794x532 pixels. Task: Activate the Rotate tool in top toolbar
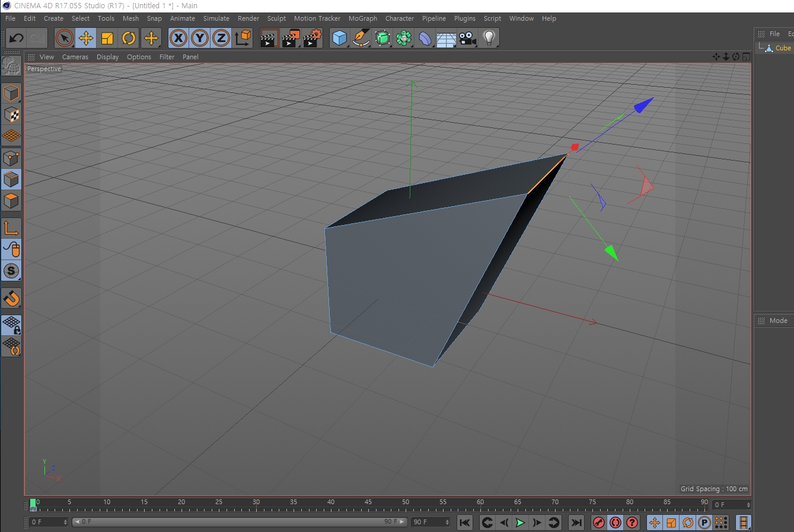tap(129, 39)
